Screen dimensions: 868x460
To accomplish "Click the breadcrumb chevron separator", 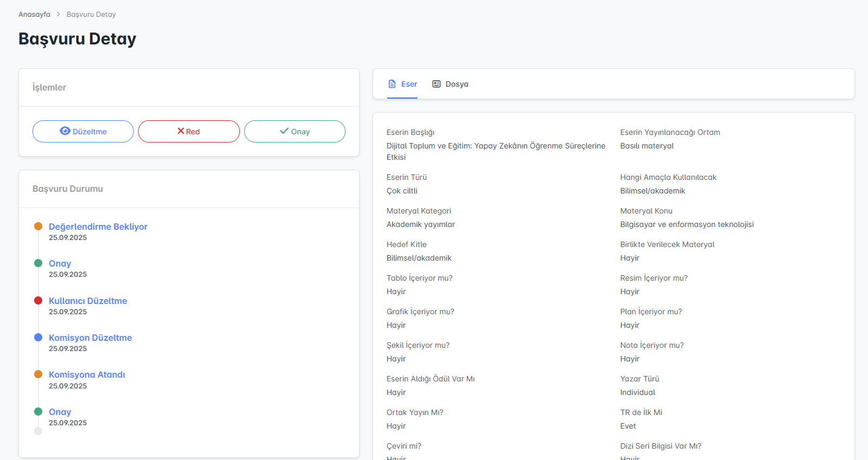I will point(58,15).
